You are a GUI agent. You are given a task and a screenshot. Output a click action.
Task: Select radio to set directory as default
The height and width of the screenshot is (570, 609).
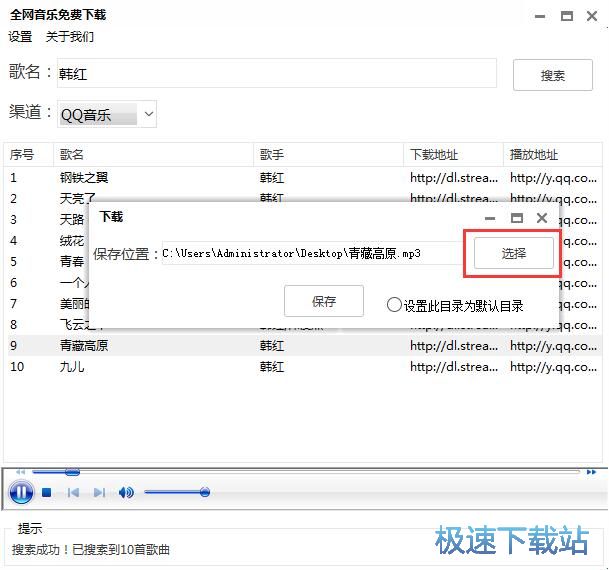pyautogui.click(x=394, y=305)
